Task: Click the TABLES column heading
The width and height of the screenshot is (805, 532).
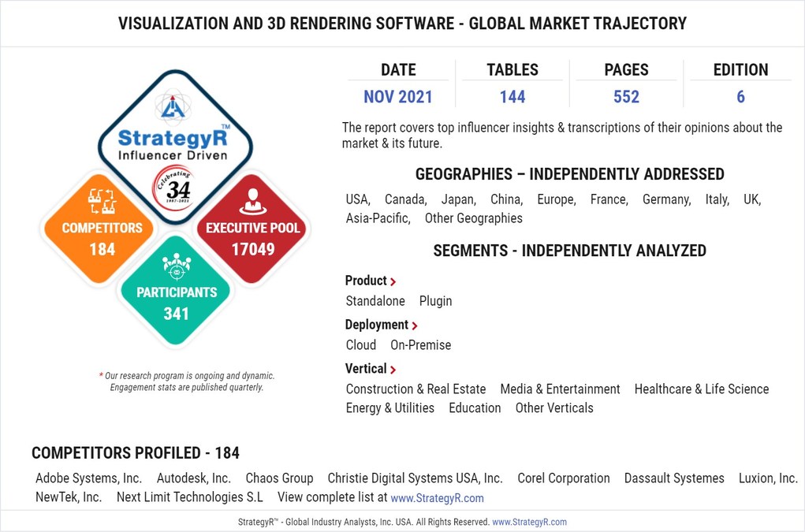Action: (x=512, y=70)
